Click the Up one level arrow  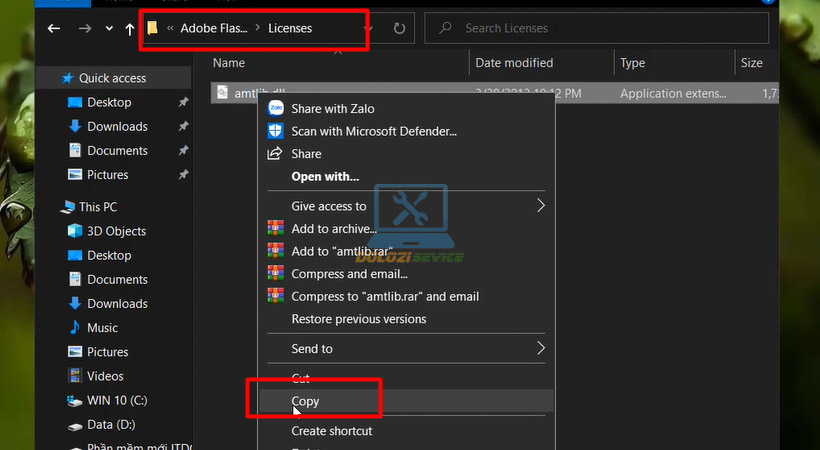(130, 29)
